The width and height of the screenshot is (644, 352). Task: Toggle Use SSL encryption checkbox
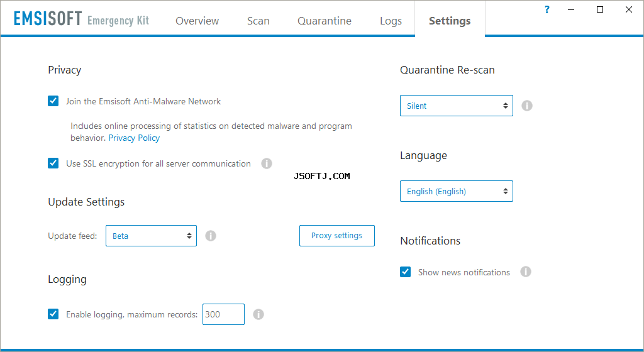coord(53,163)
